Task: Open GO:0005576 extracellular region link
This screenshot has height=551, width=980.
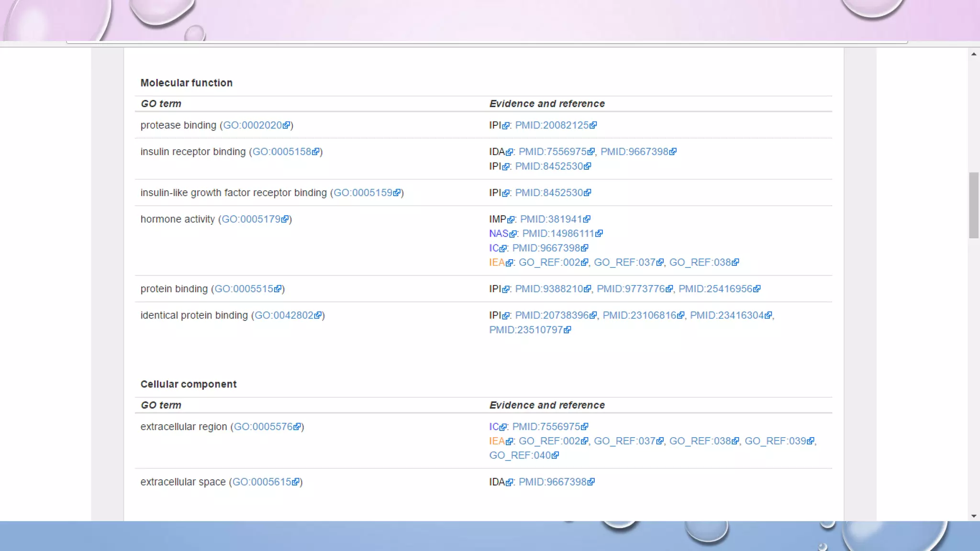Action: pyautogui.click(x=263, y=427)
